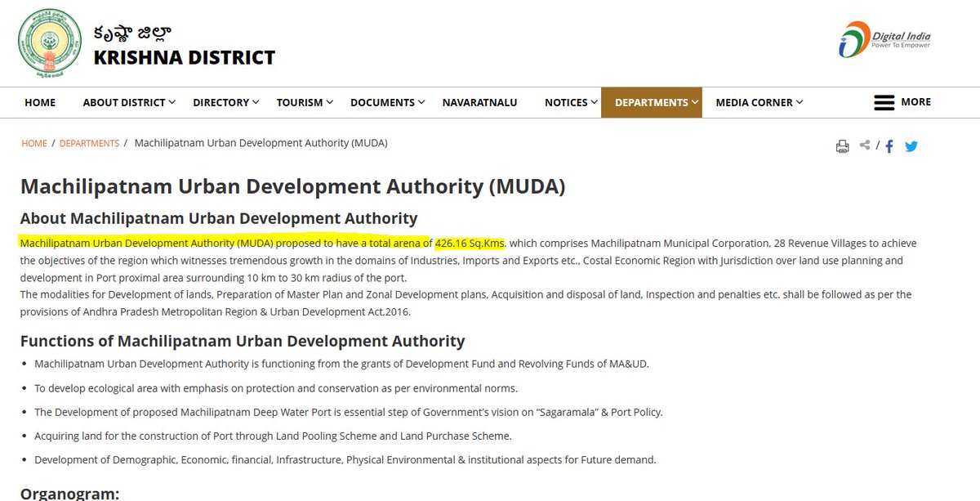Follow the DEPARTMENTS breadcrumb link

89,143
